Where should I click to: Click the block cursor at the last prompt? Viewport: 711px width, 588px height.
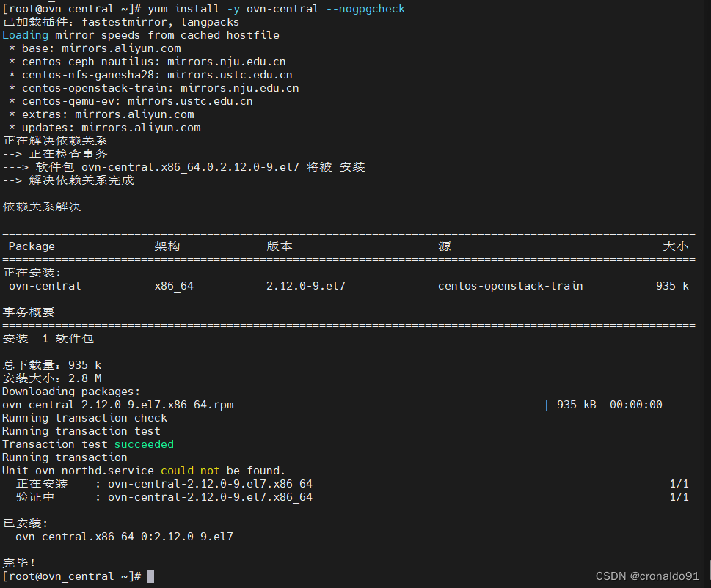[x=150, y=576]
